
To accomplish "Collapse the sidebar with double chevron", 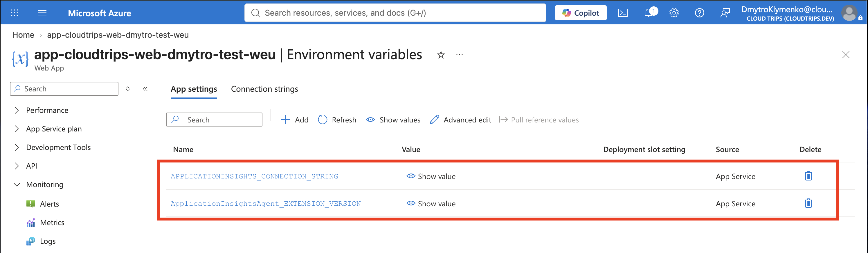I will click(145, 89).
